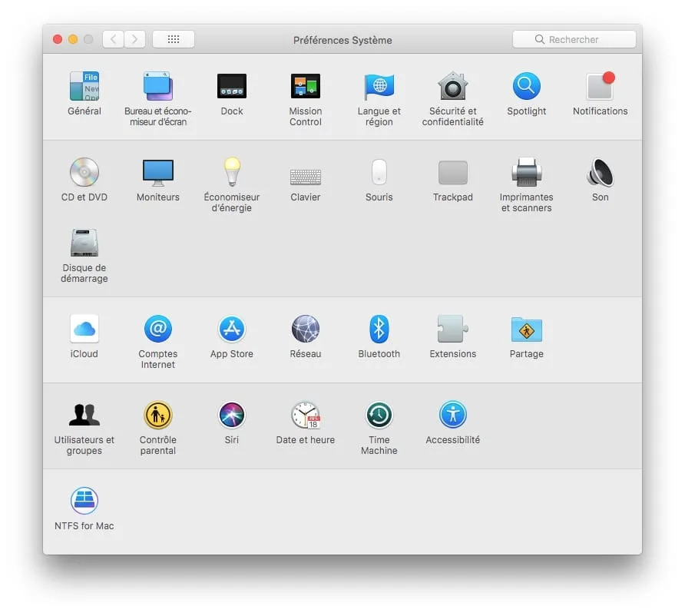Open the NTFS for Mac pane
The width and height of the screenshot is (685, 616).
pyautogui.click(x=84, y=500)
